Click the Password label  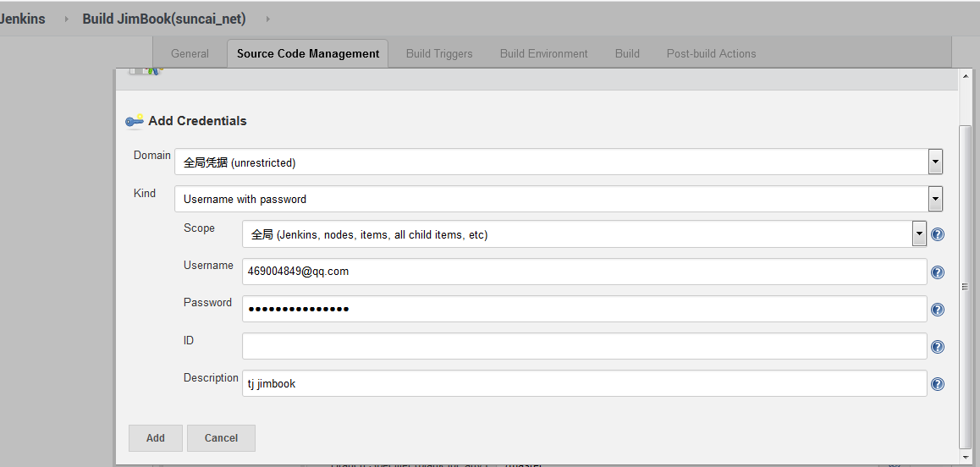point(207,303)
